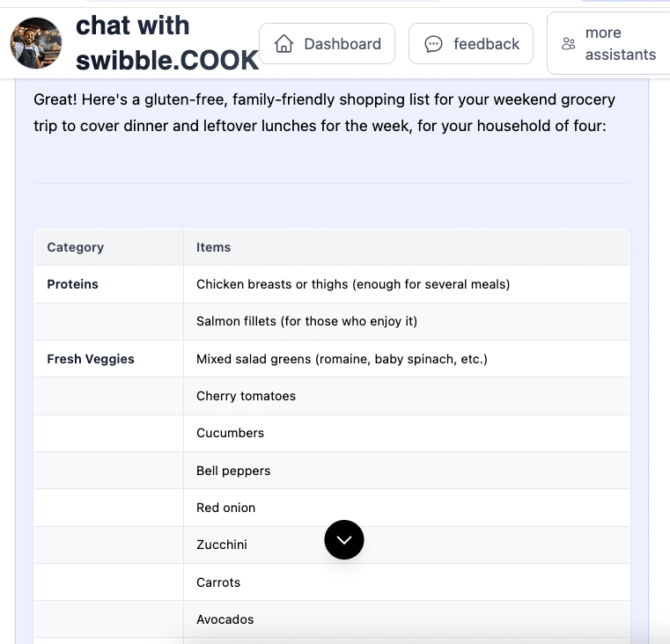Click the gluten-free shopping list intro text

tap(324, 113)
